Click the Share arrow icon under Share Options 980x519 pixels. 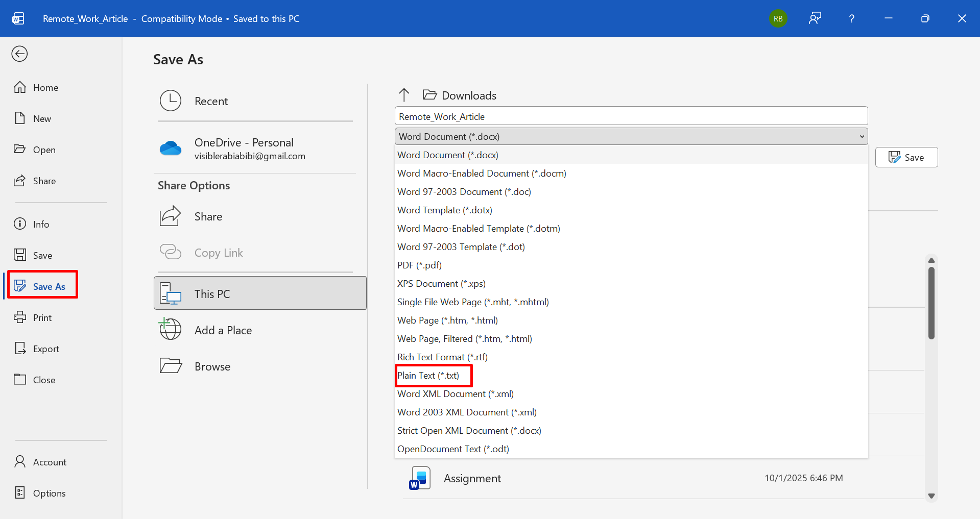click(x=170, y=216)
